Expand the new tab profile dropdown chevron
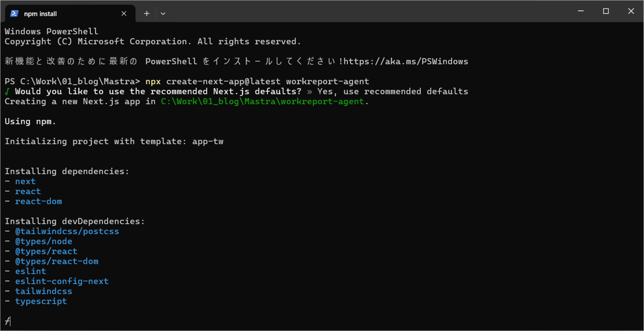644x331 pixels. (x=163, y=13)
